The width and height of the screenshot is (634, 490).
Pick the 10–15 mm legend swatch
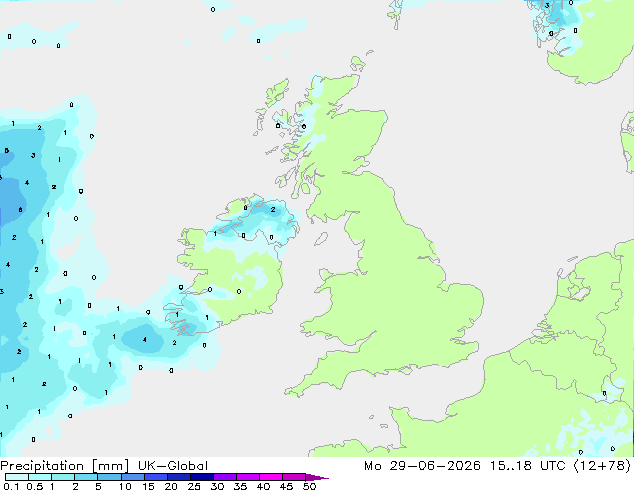pyautogui.click(x=133, y=477)
